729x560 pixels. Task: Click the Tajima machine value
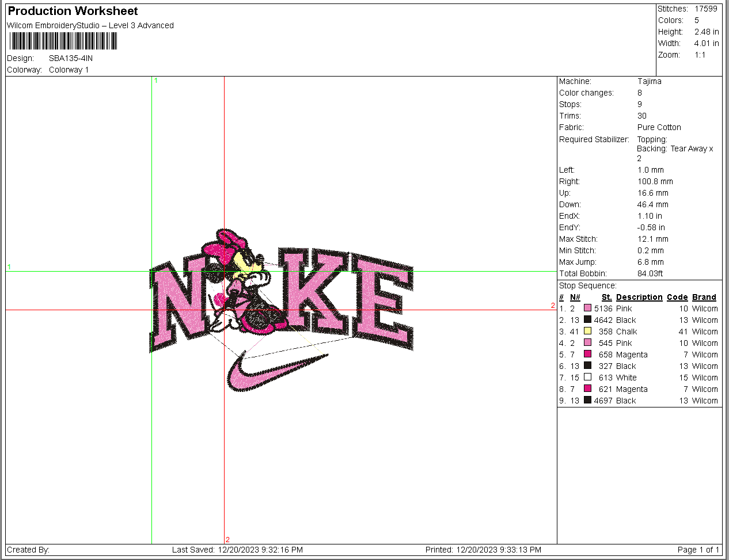pos(650,81)
